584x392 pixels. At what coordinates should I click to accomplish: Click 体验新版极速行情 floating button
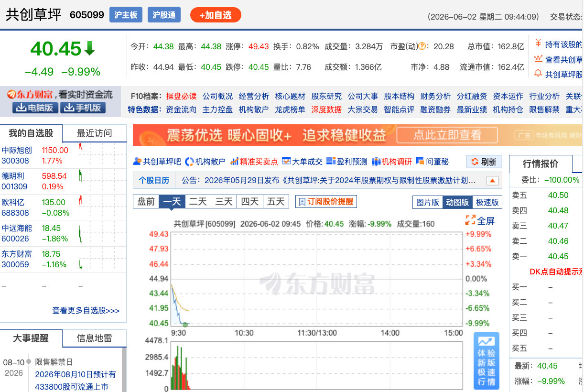tap(487, 361)
